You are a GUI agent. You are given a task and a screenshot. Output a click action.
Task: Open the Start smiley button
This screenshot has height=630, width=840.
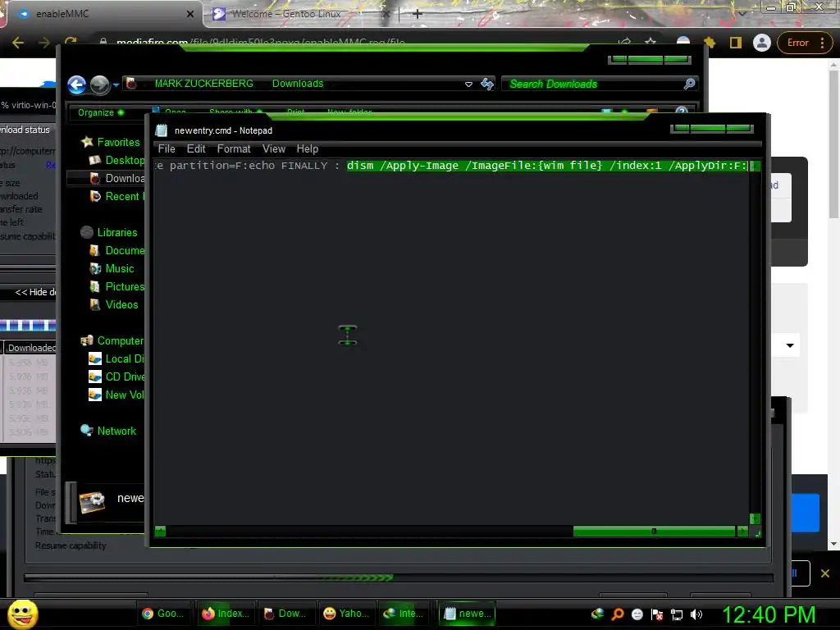22,614
